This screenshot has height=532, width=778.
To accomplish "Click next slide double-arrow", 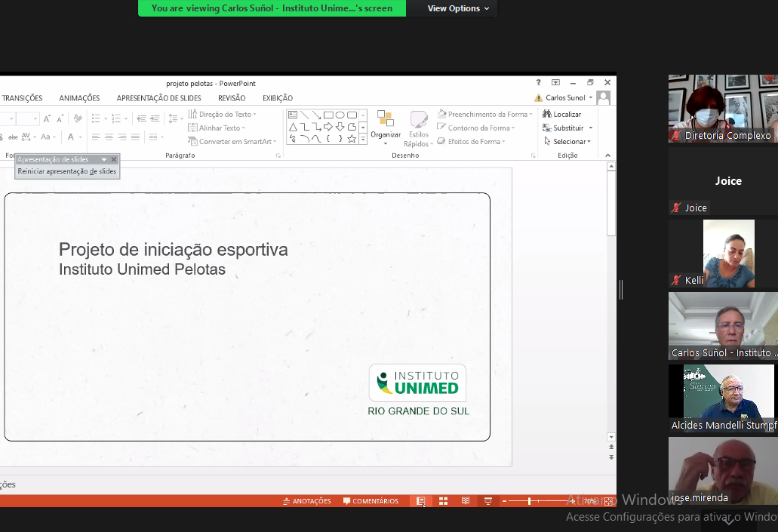I will [611, 457].
